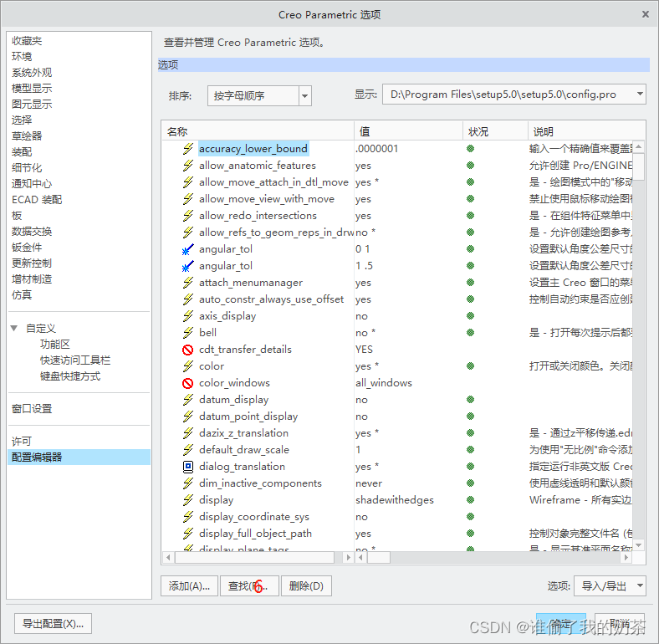Click green status dot for allow_redo_intersections
The width and height of the screenshot is (659, 644).
[470, 216]
